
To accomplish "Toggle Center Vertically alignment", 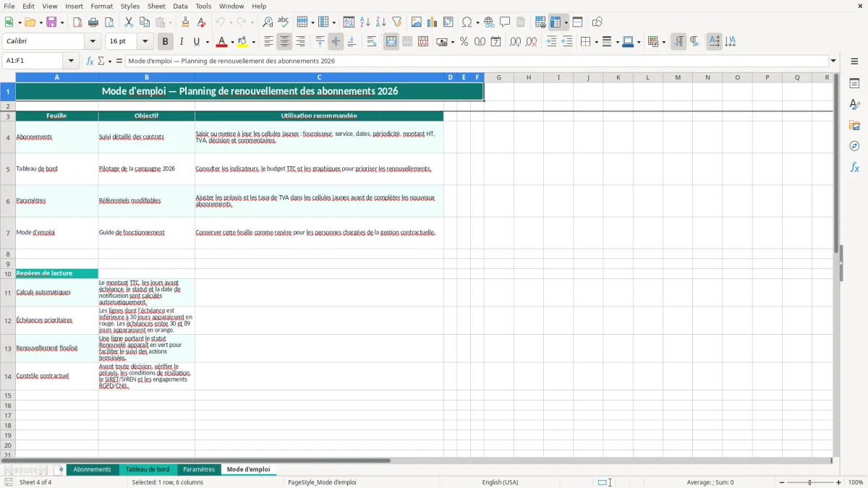I will [336, 42].
